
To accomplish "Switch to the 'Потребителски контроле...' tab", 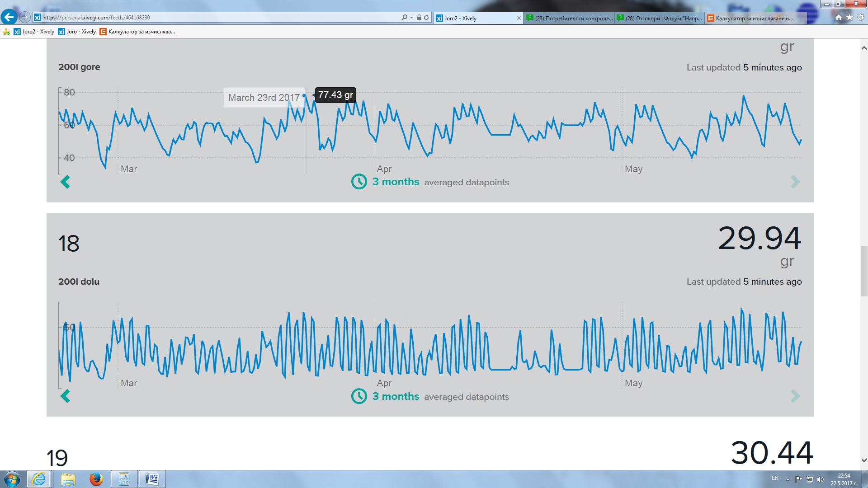I will tap(570, 18).
